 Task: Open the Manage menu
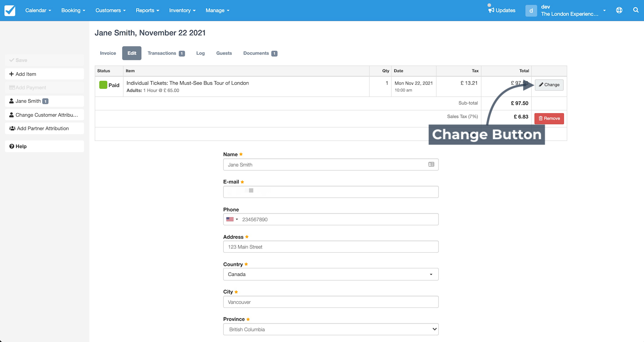coord(217,10)
